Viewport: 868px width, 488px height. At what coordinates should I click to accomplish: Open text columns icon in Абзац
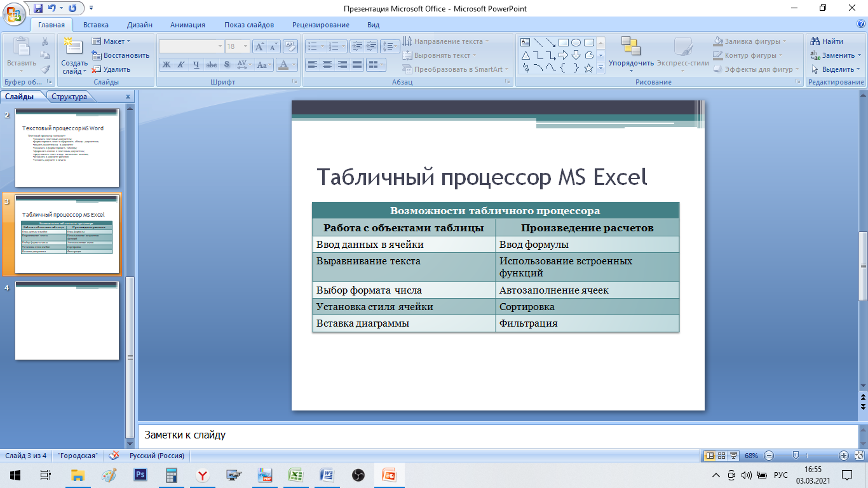[376, 65]
